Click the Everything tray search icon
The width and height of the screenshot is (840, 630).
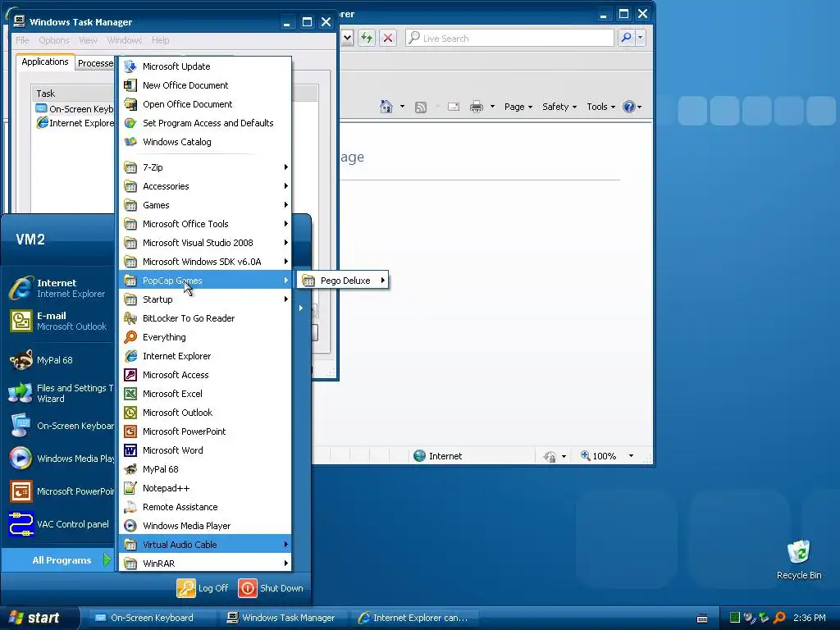(x=780, y=618)
